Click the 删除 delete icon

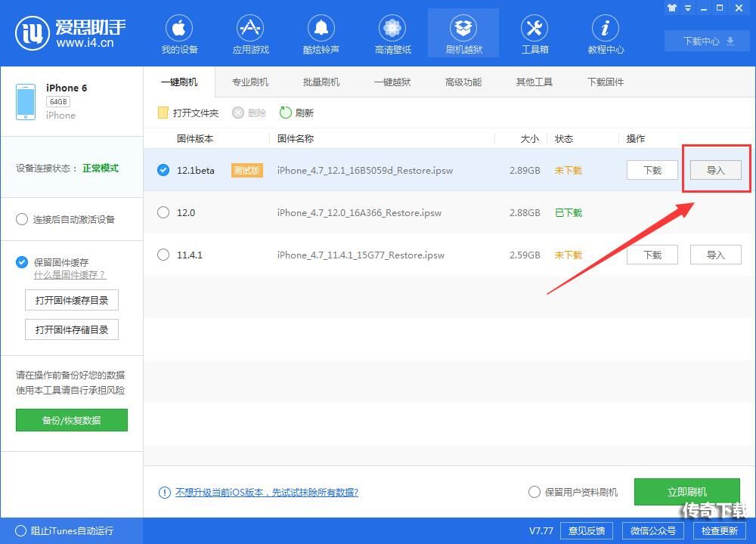tap(238, 113)
